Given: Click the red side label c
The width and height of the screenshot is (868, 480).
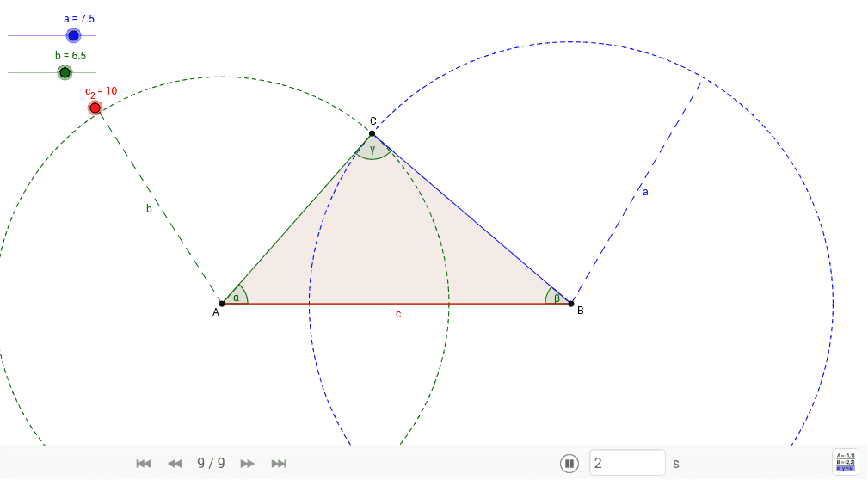Looking at the screenshot, I should coord(398,315).
